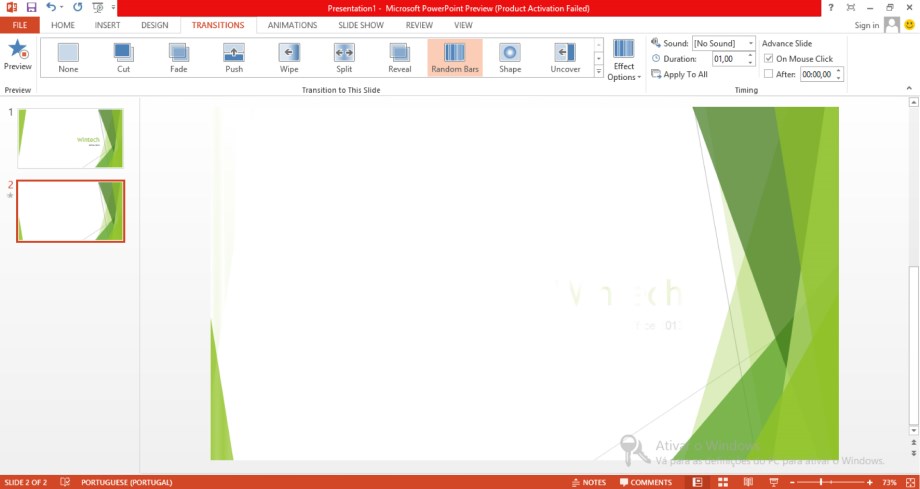Select slide 1 thumbnail in panel
Image resolution: width=920 pixels, height=489 pixels.
71,138
